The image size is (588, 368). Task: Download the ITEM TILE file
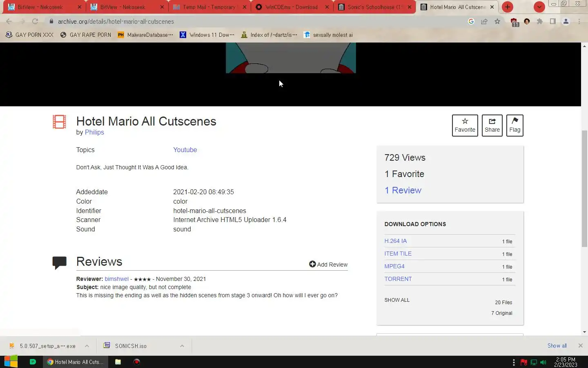(398, 254)
